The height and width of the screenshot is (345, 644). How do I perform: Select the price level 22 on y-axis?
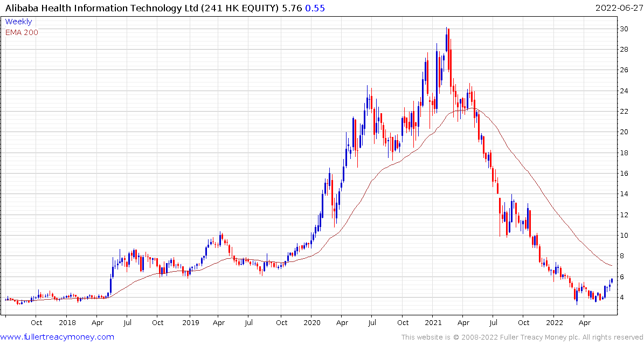point(625,111)
